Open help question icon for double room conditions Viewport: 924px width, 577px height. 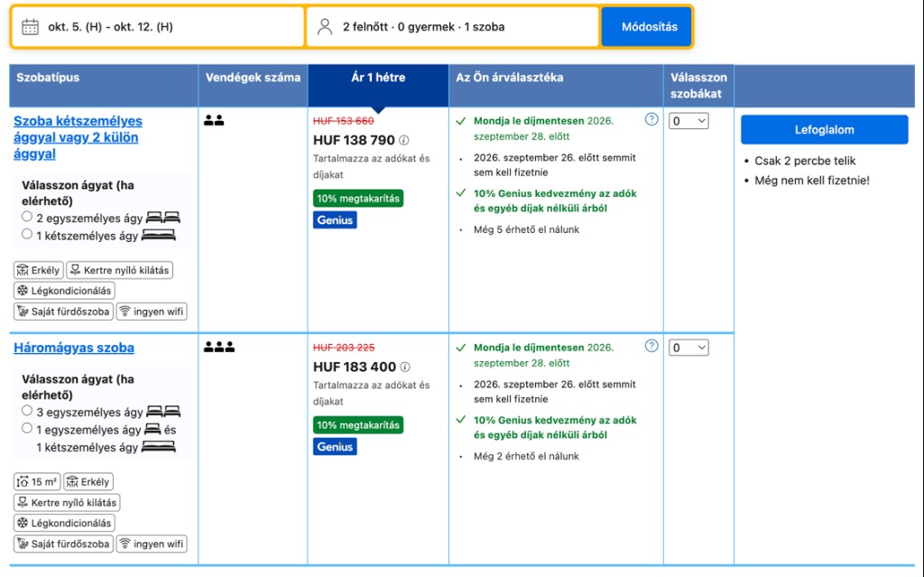pos(651,119)
